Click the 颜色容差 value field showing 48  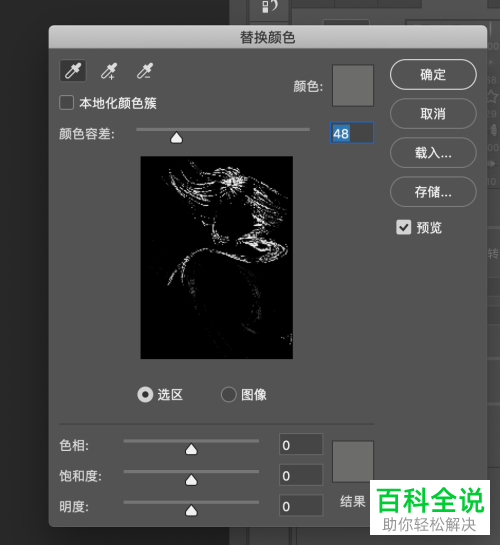pos(352,132)
